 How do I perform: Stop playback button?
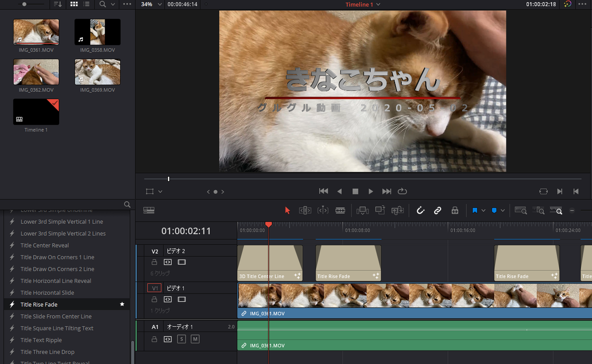[355, 191]
